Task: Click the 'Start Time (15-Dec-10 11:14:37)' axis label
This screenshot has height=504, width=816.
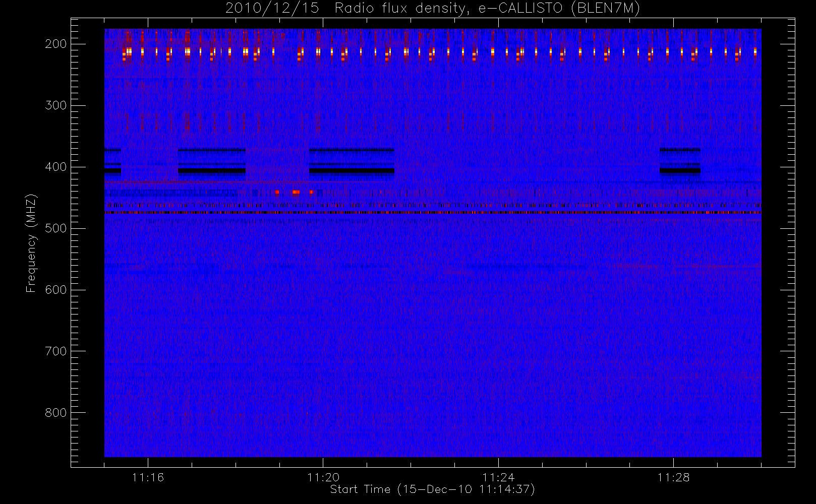Action: point(432,489)
